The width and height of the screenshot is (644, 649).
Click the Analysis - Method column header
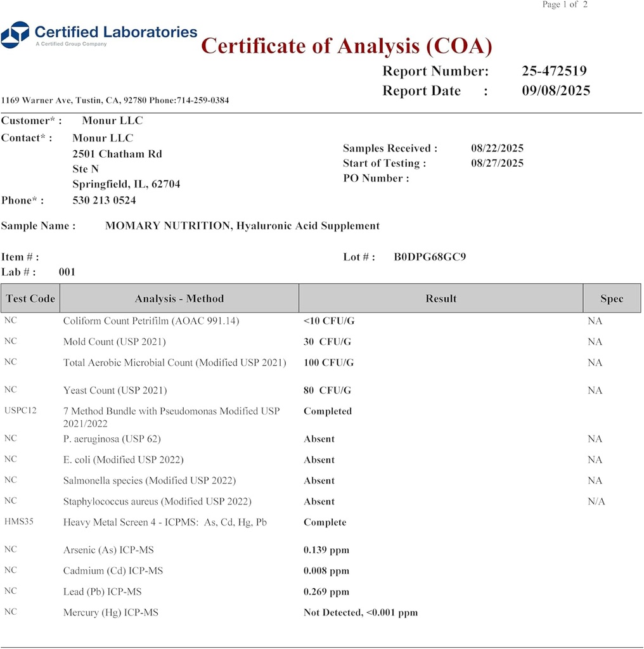(179, 299)
